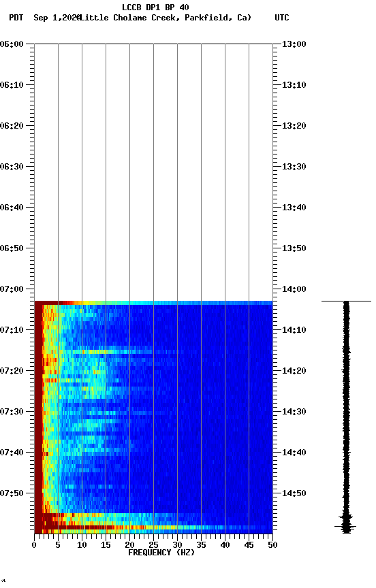
Task: Click the 14:30 UTC time label
Action: [x=294, y=412]
